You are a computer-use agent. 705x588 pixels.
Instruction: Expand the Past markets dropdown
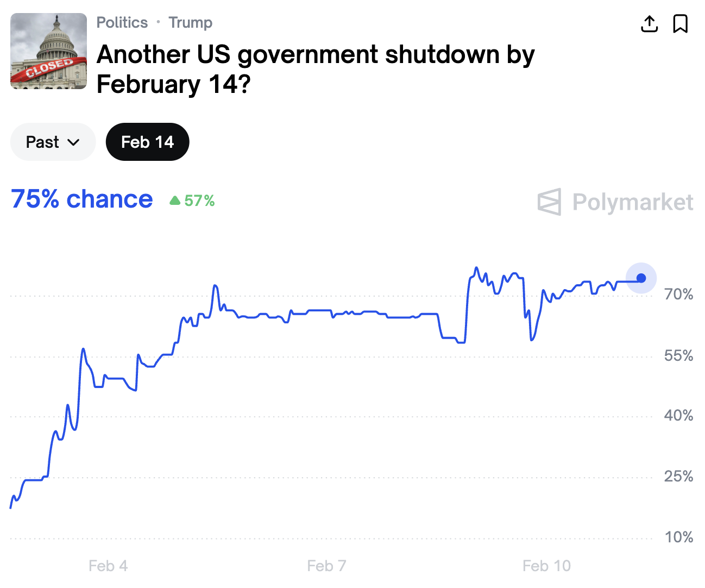point(53,142)
